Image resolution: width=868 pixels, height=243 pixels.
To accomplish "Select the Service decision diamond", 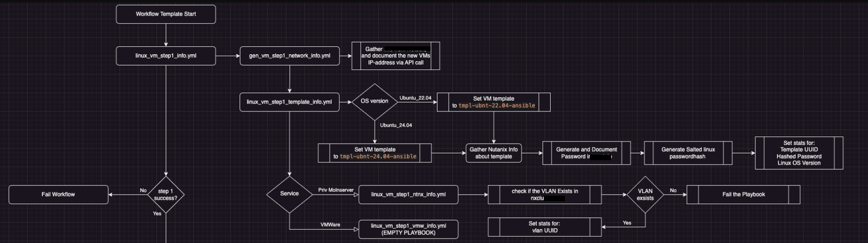I will [x=289, y=194].
